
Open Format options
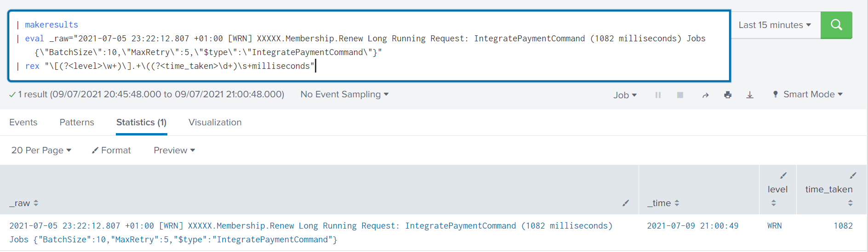111,150
